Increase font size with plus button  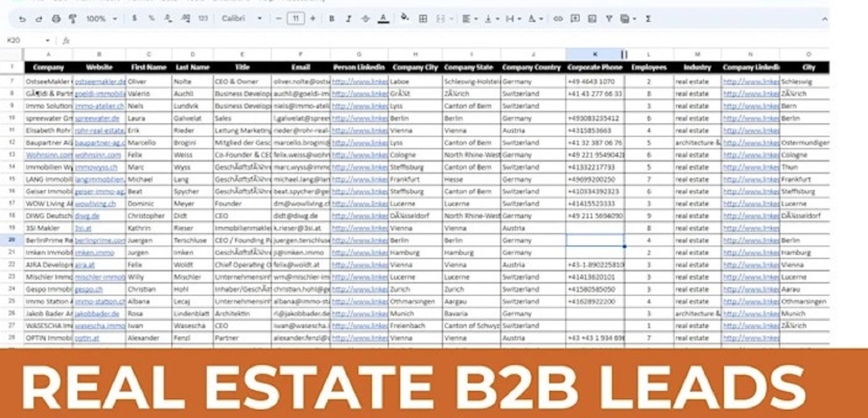(313, 19)
